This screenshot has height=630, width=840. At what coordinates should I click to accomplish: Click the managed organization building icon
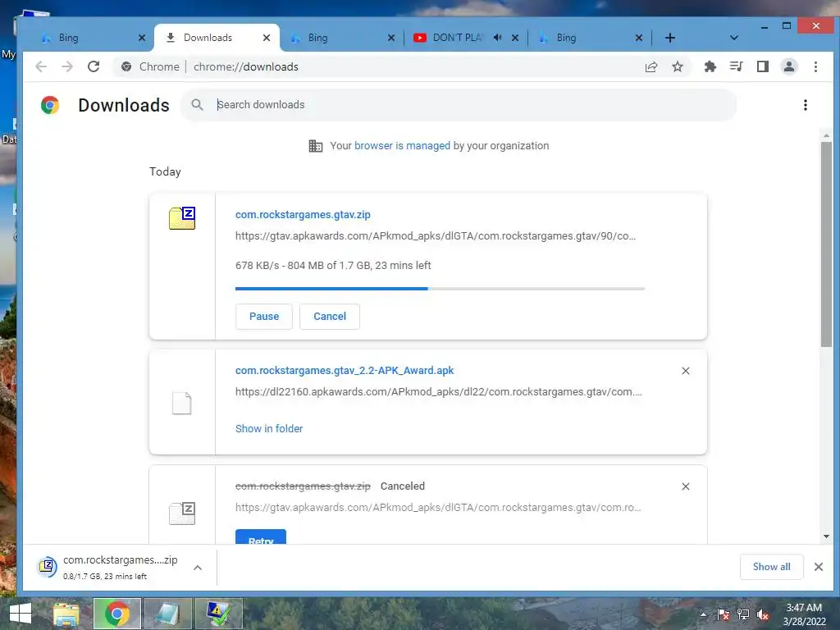point(316,146)
